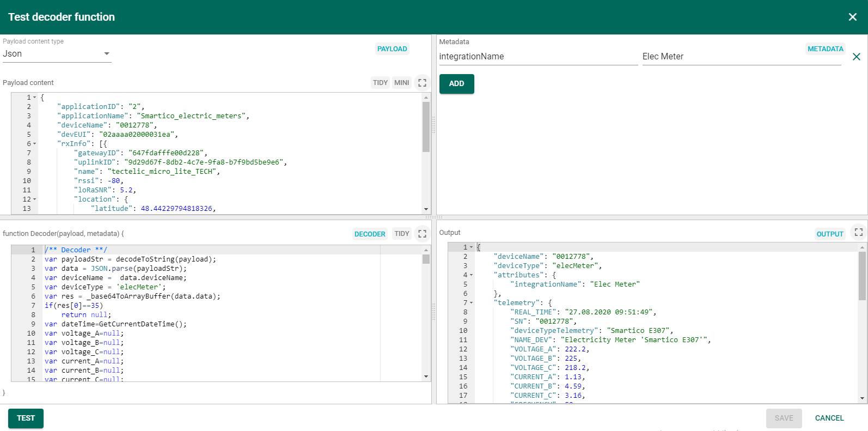Screen dimensions: 868x431
Task: Expand output panel to fullscreen
Action: (x=858, y=233)
